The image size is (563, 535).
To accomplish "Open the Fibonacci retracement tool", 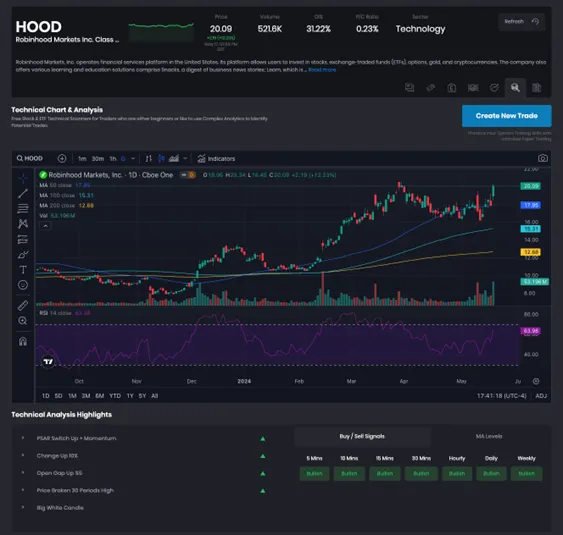I will 23,208.
